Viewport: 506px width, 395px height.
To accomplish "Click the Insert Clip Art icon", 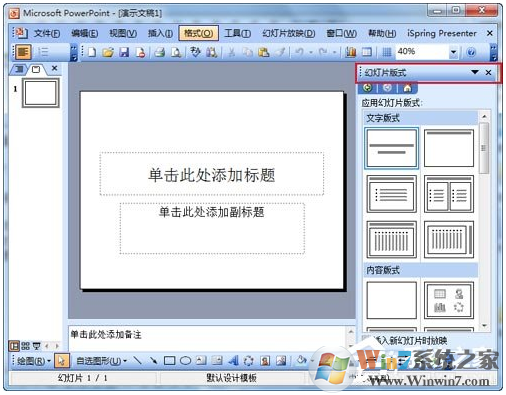I will tap(265, 361).
